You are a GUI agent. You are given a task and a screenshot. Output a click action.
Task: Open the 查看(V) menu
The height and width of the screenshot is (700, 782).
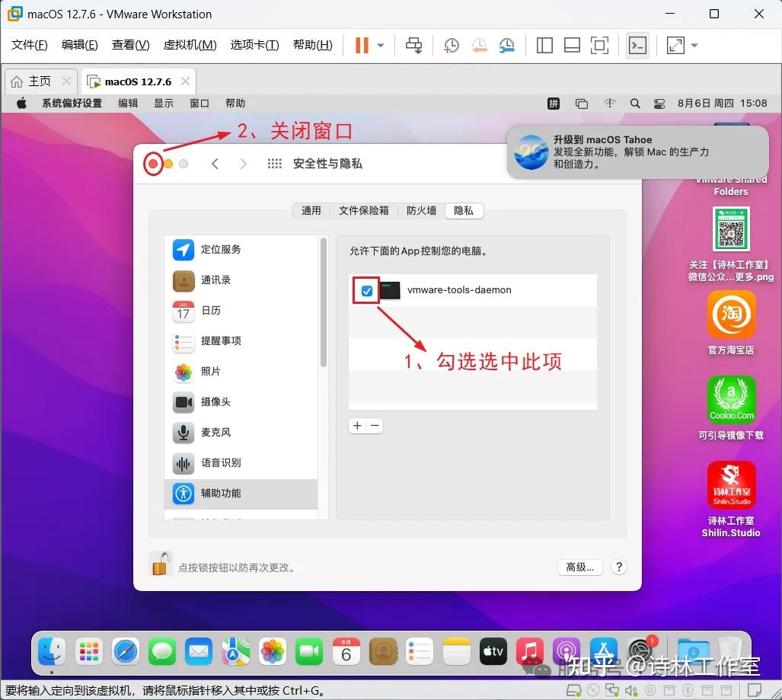pos(131,45)
